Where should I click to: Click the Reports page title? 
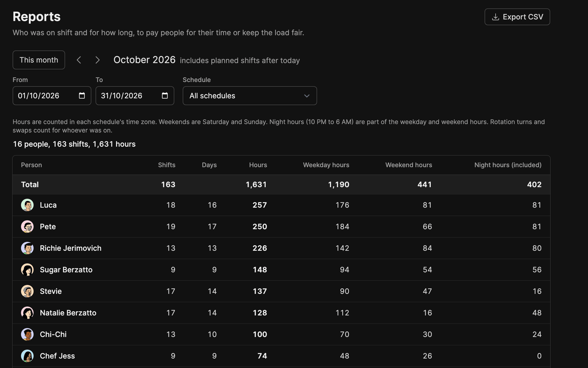[36, 17]
